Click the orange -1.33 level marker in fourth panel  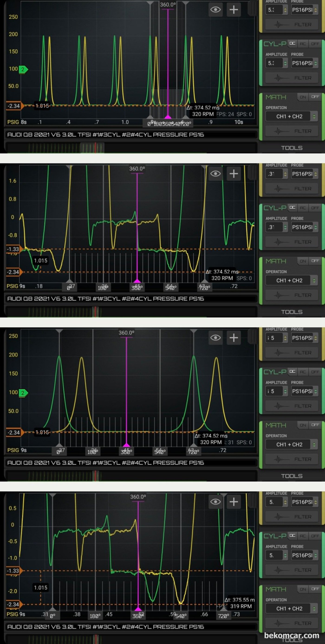14,571
